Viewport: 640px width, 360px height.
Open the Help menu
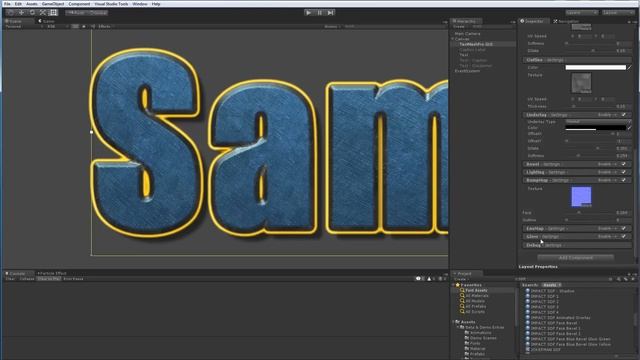point(156,4)
